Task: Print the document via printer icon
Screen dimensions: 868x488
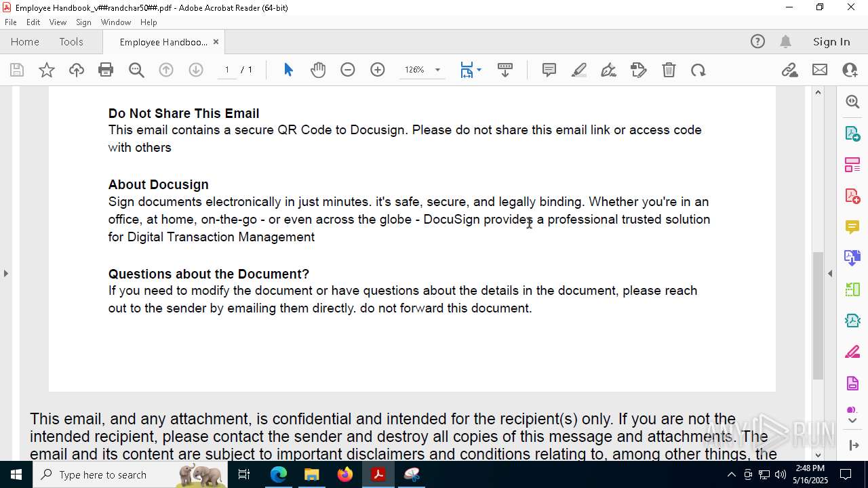Action: [x=106, y=70]
